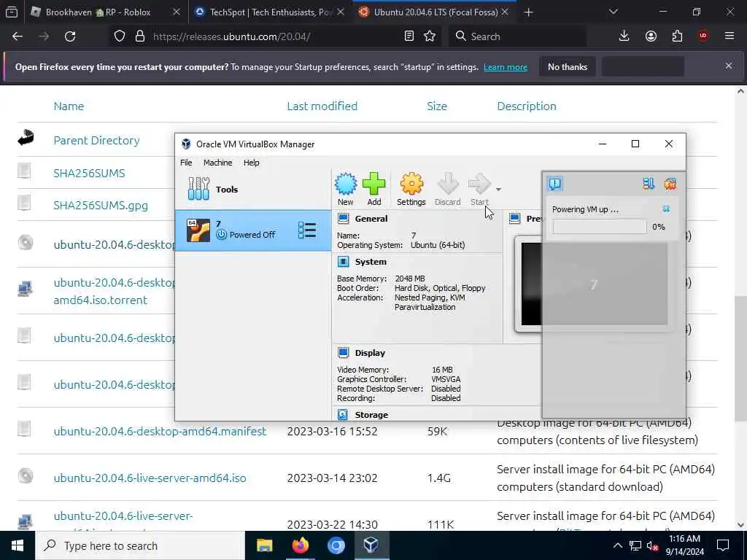Viewport: 747px width, 560px height.
Task: Select the Ubuntu 20.04.6 LTS tab
Action: pyautogui.click(x=436, y=12)
